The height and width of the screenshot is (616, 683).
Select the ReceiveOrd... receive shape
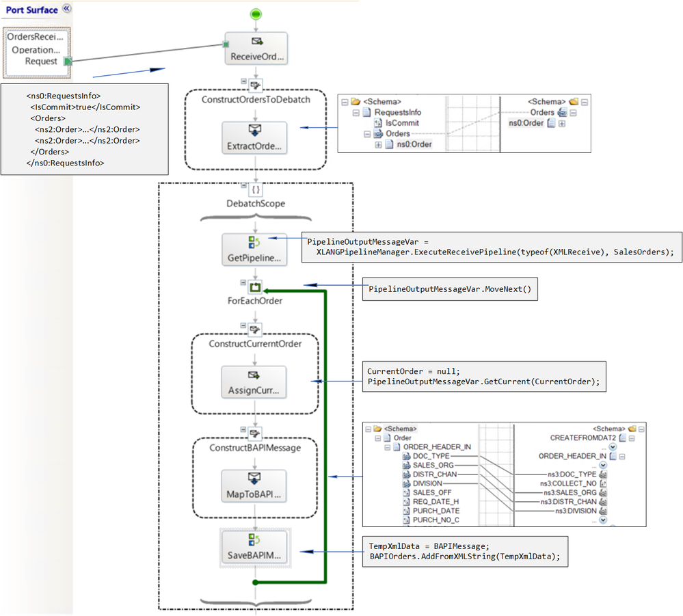pyautogui.click(x=256, y=49)
